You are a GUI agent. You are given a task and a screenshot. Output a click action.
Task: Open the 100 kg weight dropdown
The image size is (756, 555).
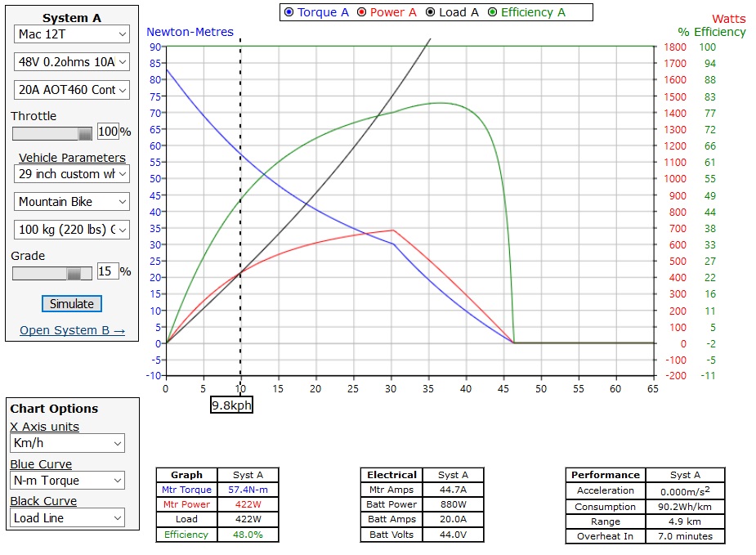pos(72,230)
